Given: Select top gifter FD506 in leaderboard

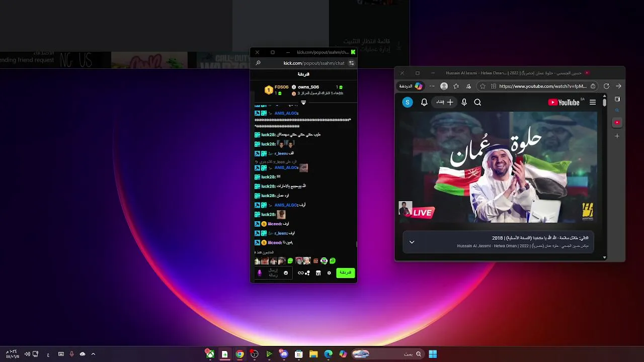Looking at the screenshot, I should pos(282,87).
